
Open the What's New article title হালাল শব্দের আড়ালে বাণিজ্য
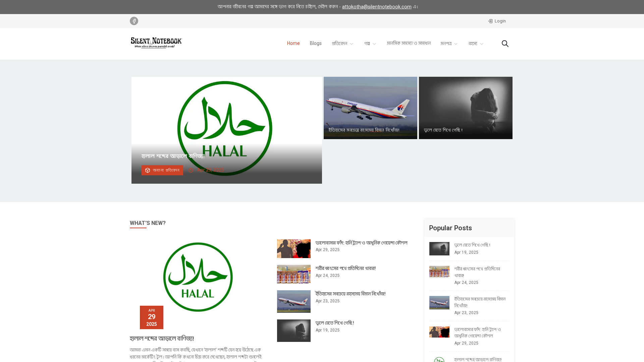click(162, 339)
